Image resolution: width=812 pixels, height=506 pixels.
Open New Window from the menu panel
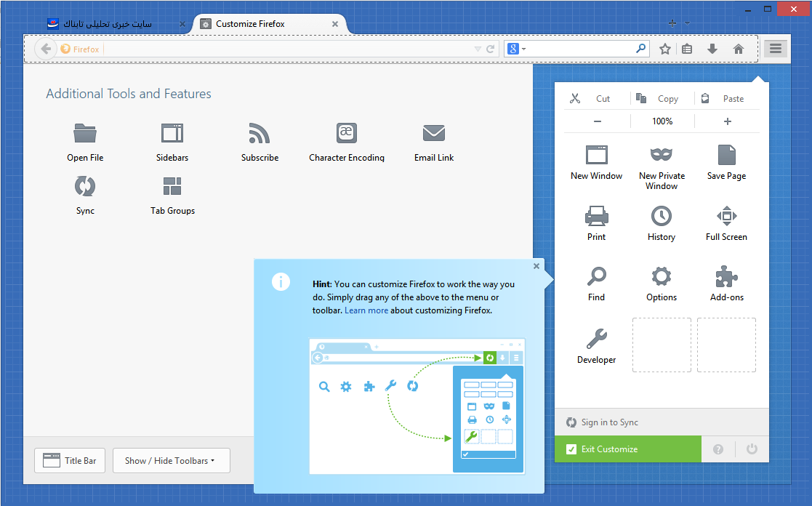point(597,155)
